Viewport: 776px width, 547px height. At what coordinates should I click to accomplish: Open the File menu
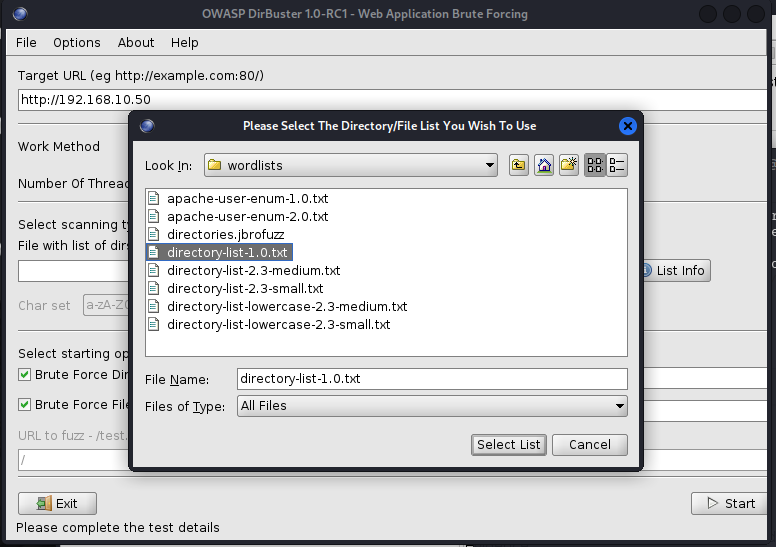26,43
